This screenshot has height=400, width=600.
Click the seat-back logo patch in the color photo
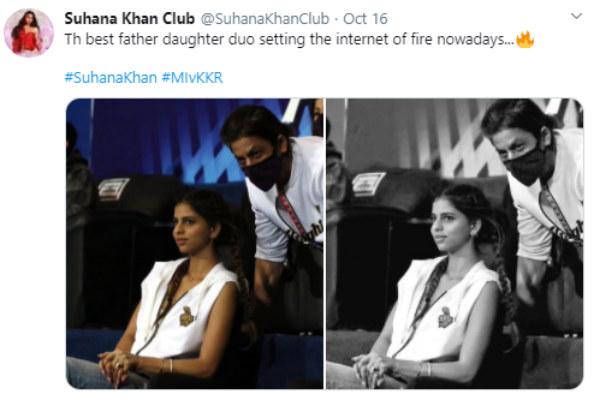(113, 189)
